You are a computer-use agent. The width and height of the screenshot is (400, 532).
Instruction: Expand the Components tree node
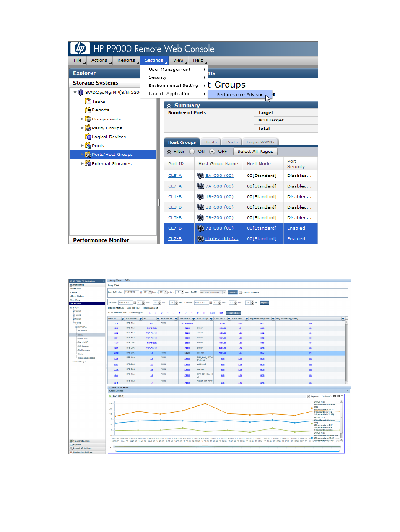pos(82,119)
